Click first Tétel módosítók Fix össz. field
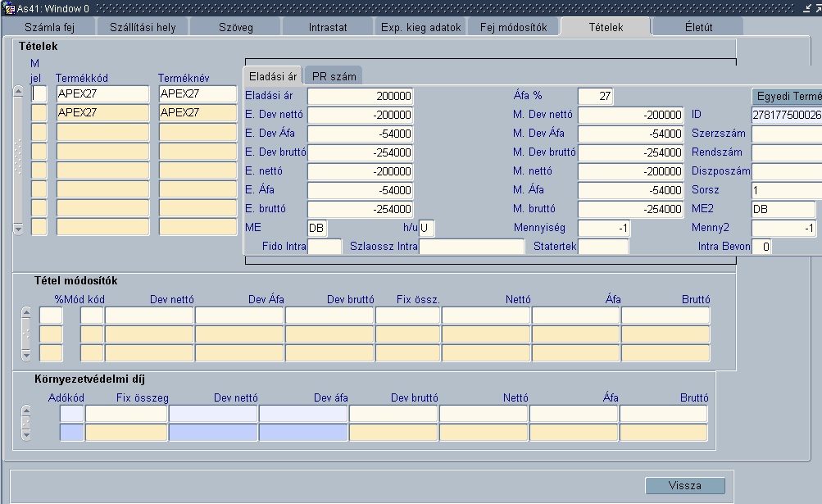 408,316
